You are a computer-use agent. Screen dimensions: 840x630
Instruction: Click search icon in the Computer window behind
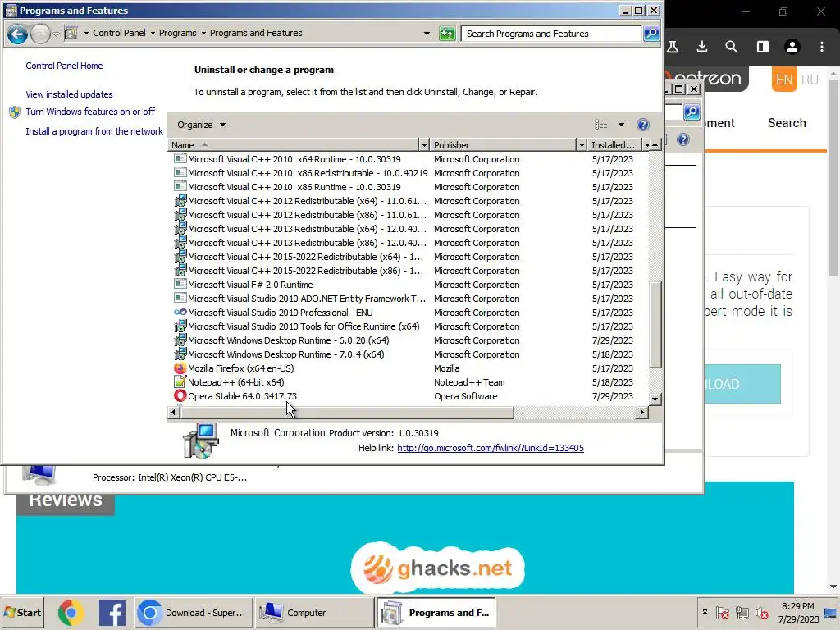(692, 112)
